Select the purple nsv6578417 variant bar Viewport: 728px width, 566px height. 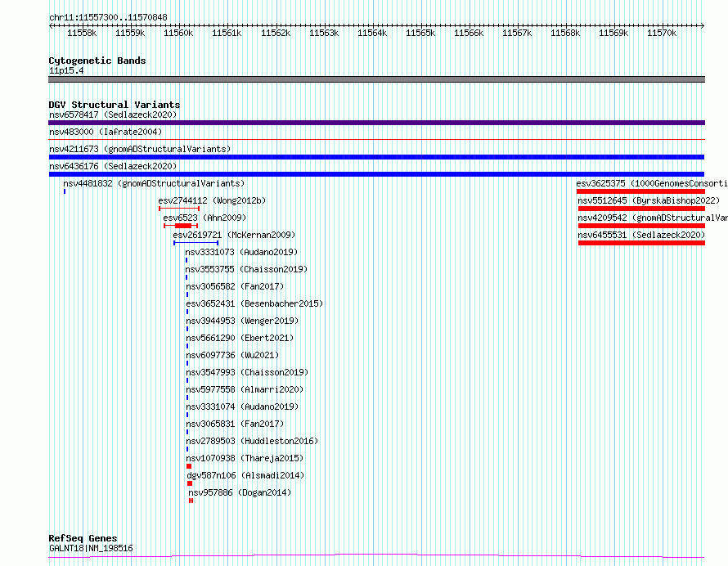point(376,123)
